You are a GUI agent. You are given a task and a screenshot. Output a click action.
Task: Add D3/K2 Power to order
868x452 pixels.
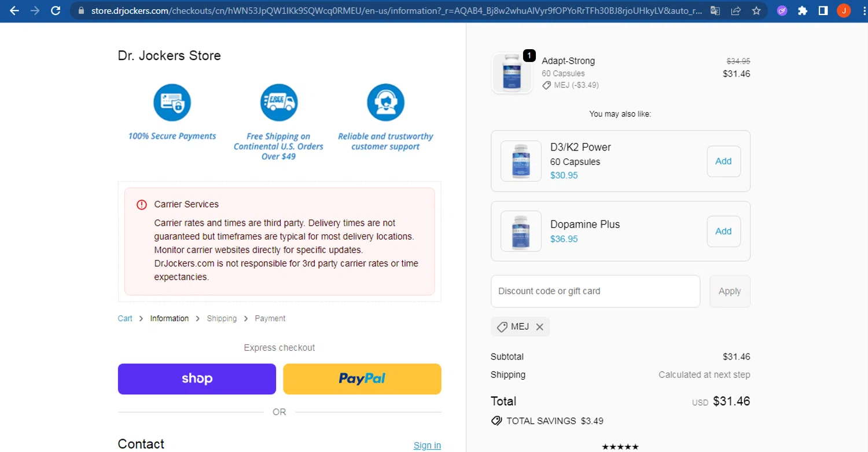[723, 161]
